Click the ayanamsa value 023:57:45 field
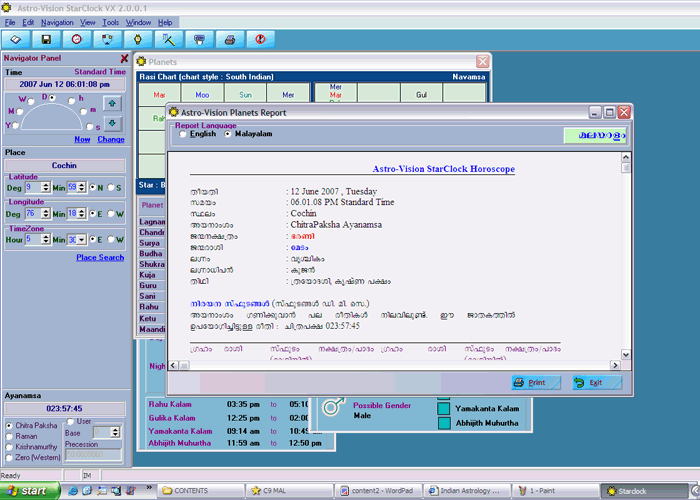The height and width of the screenshot is (500, 700). [x=65, y=408]
